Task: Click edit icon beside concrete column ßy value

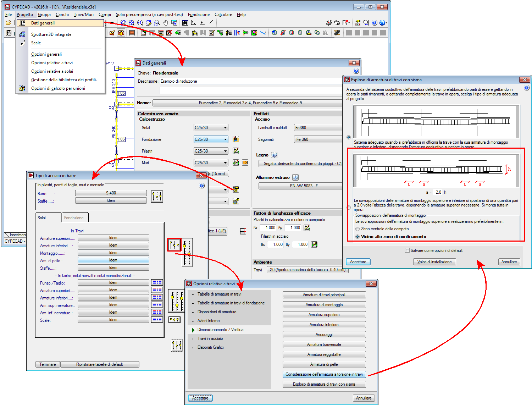Action: tap(307, 228)
